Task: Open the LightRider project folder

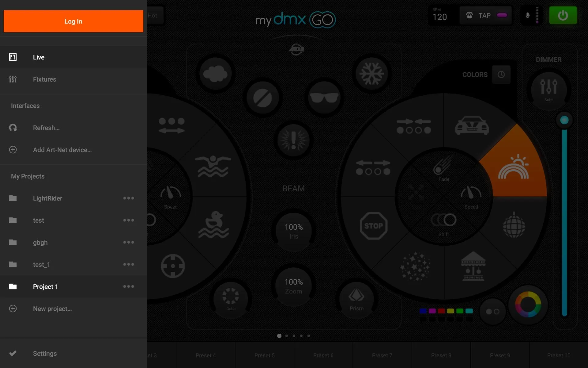Action: (x=47, y=198)
